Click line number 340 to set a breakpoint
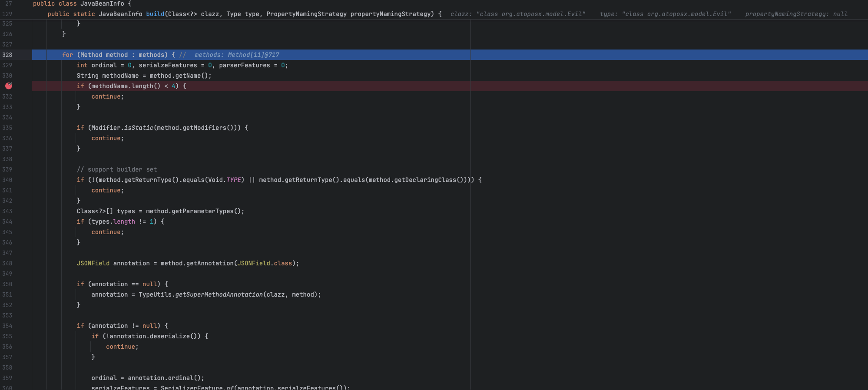 7,180
